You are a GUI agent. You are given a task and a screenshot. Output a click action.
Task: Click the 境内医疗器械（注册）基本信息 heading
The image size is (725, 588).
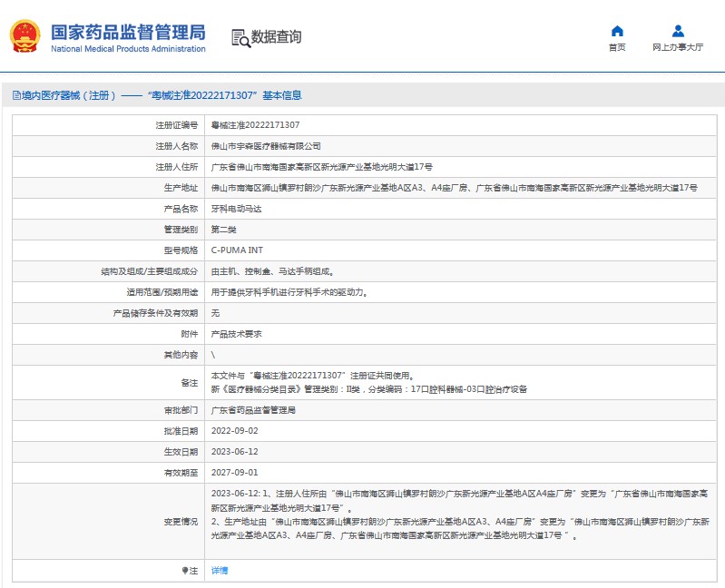157,95
